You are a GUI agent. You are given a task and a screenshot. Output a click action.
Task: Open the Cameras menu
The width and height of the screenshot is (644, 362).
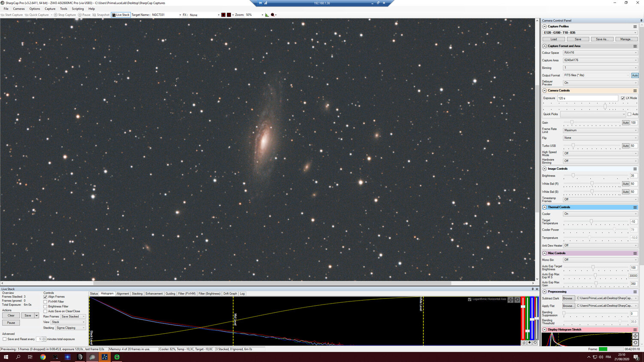click(x=19, y=9)
